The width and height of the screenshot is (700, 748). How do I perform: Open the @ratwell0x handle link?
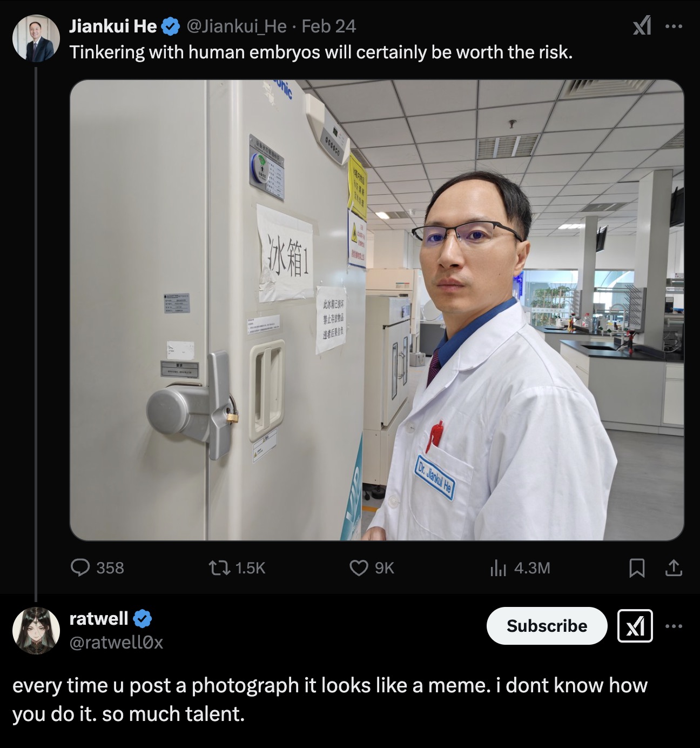tap(116, 642)
